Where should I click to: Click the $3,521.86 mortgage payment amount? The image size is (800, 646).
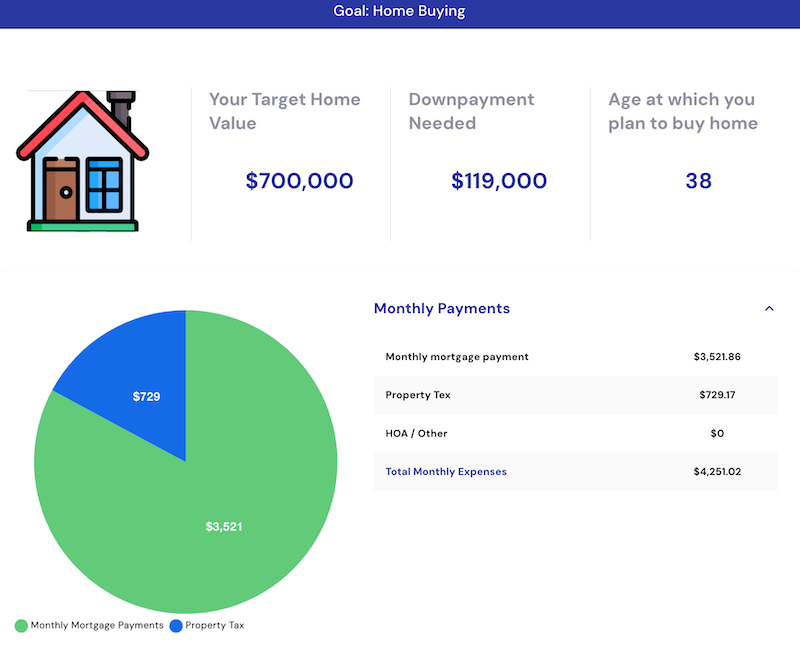(716, 357)
